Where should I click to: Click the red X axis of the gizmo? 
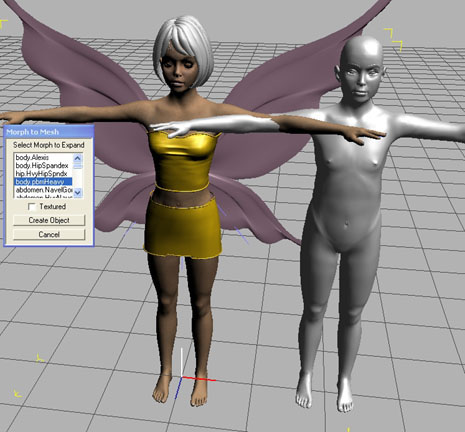click(x=199, y=379)
